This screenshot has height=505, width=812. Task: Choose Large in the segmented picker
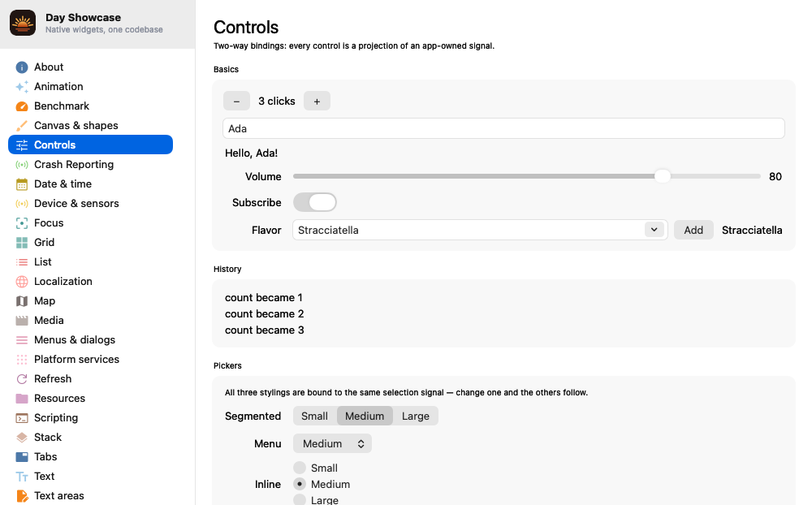pyautogui.click(x=415, y=416)
